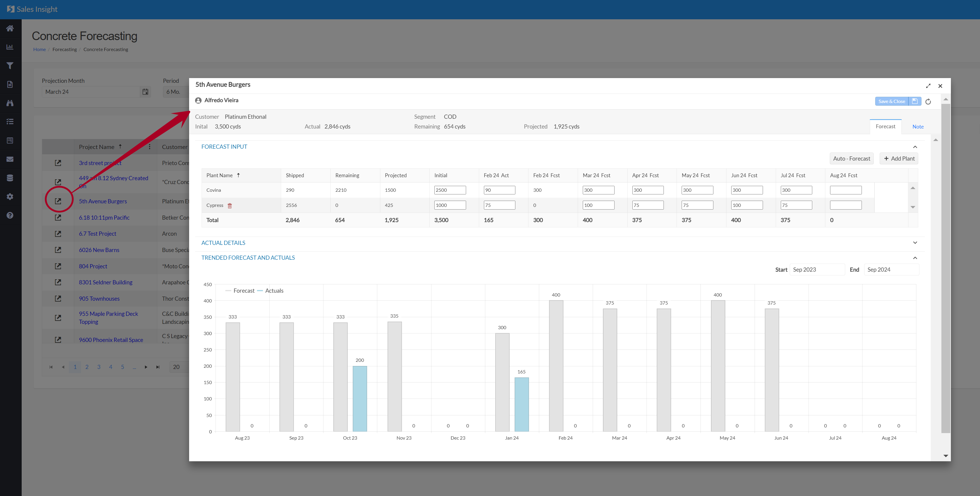Image resolution: width=980 pixels, height=496 pixels.
Task: Click the binoculars sidebar icon
Action: coord(10,103)
